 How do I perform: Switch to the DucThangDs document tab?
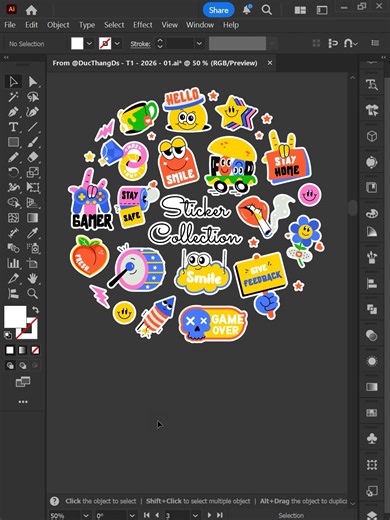[155, 63]
